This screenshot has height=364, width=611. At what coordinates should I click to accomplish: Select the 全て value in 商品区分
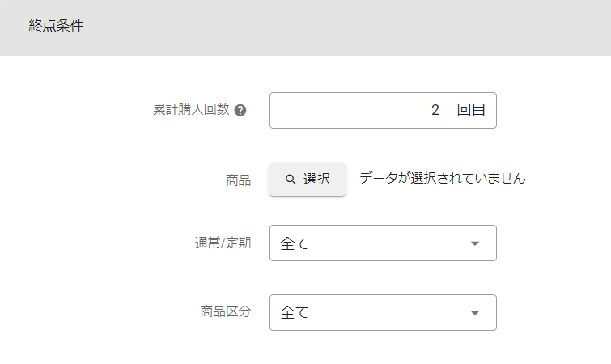[x=295, y=313]
